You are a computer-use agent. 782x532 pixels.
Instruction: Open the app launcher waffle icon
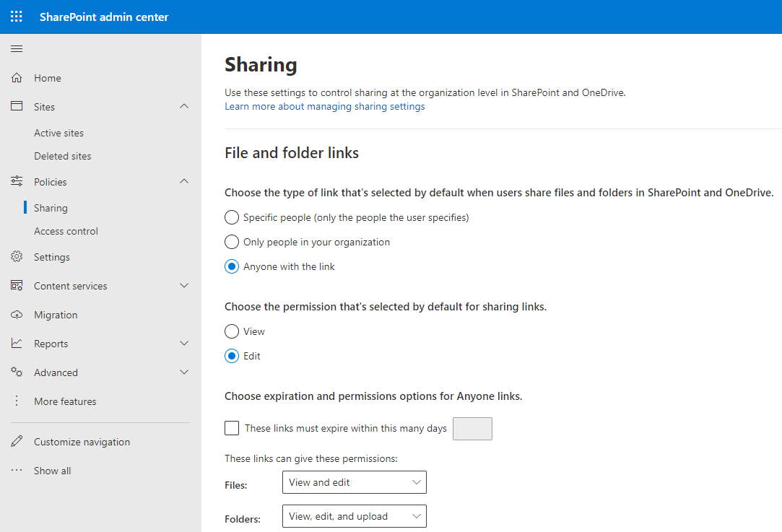(17, 17)
